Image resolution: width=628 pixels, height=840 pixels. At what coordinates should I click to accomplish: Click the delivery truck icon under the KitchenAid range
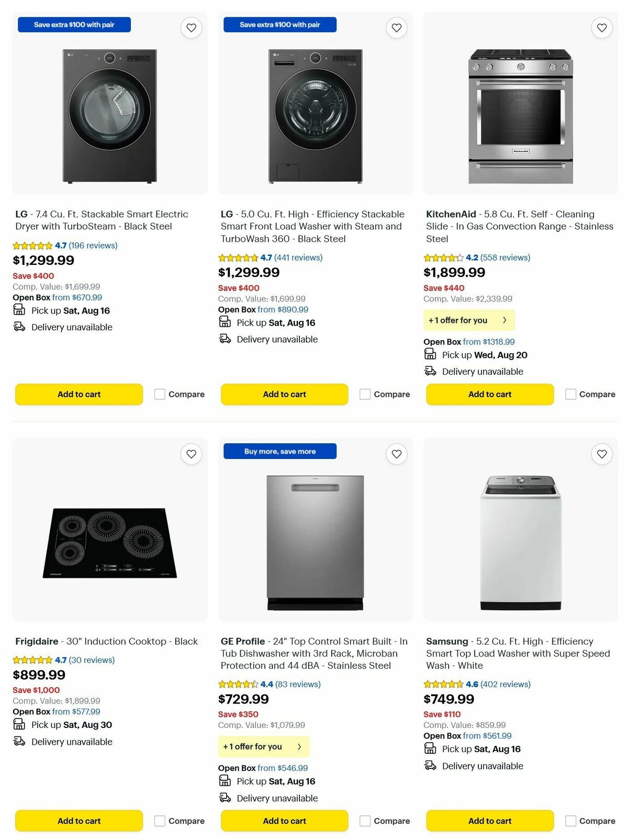(430, 371)
